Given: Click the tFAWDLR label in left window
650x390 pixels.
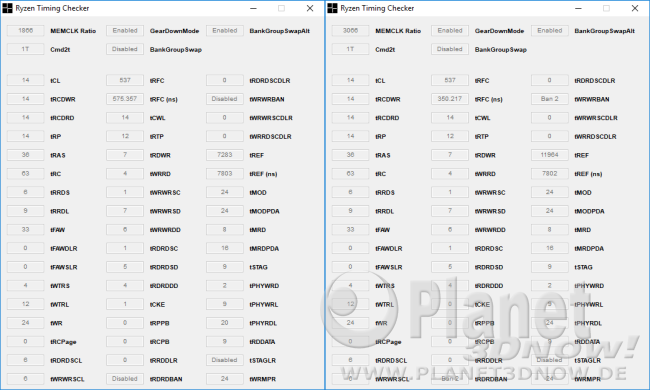Looking at the screenshot, I should (x=63, y=249).
